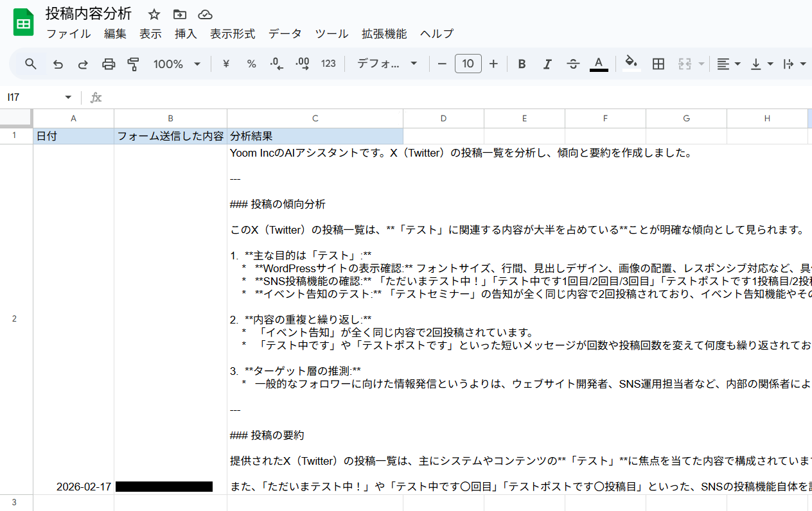This screenshot has height=511, width=812.
Task: Click into the formula bar
Action: click(x=456, y=98)
